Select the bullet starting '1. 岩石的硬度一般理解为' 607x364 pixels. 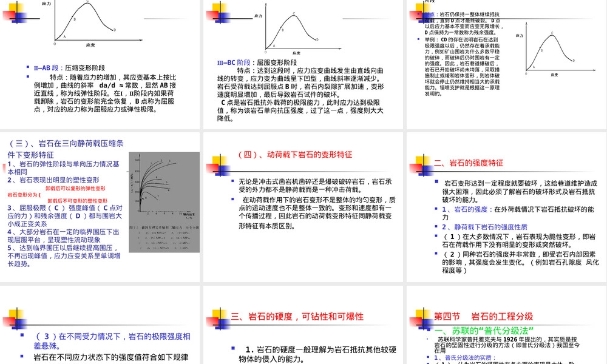tap(317, 354)
